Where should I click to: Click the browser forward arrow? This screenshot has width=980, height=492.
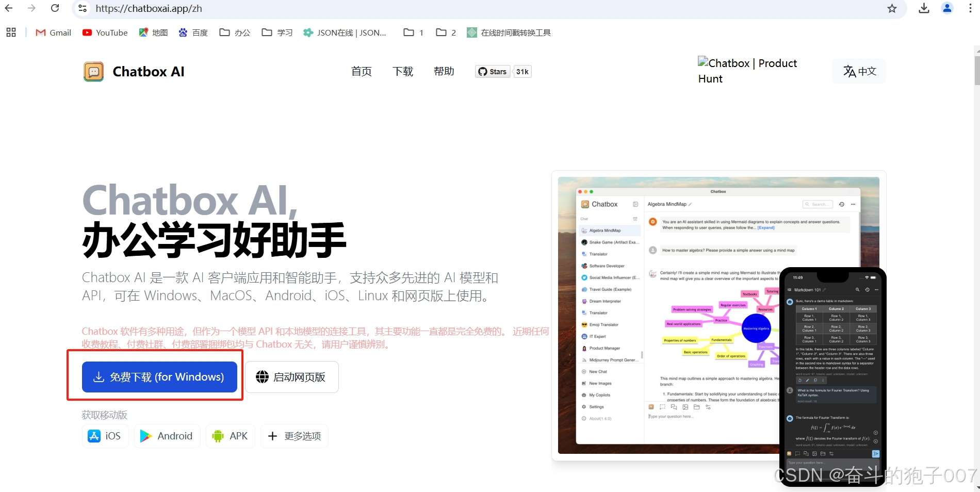pos(32,8)
